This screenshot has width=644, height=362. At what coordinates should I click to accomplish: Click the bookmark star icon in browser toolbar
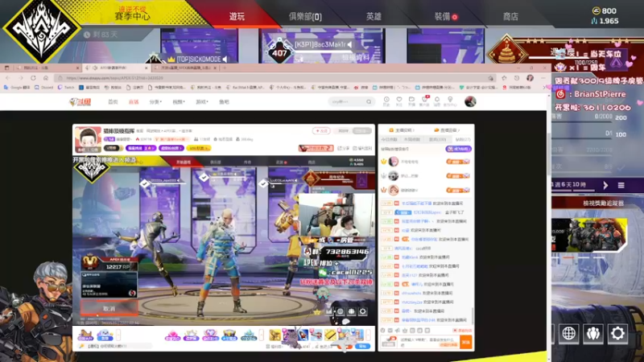tap(504, 78)
